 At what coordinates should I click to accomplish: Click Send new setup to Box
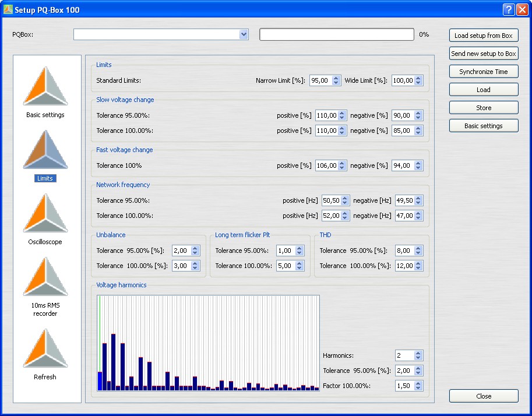click(x=484, y=53)
